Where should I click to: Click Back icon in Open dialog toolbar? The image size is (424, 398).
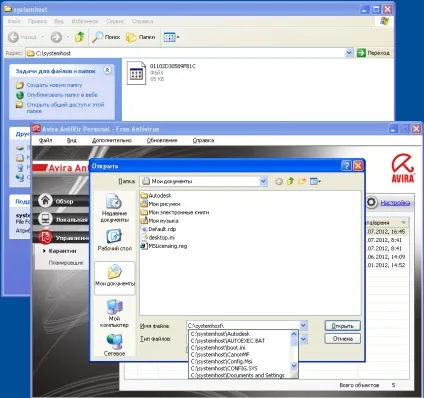point(279,181)
